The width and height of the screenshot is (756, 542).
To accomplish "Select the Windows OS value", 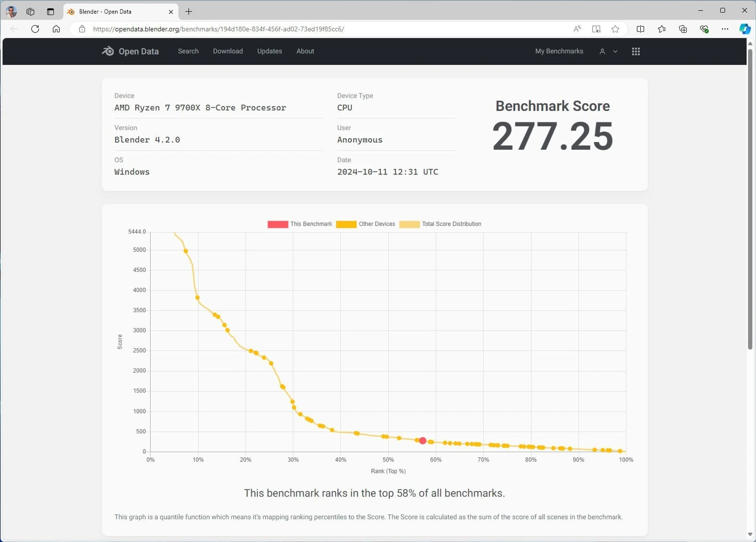I will (132, 172).
